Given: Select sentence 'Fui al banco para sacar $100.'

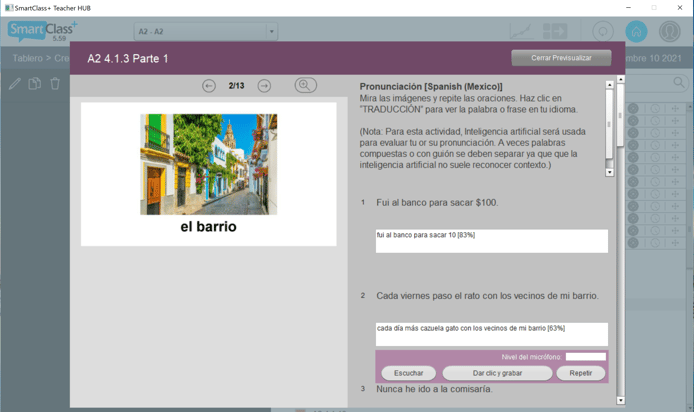Looking at the screenshot, I should tap(437, 203).
